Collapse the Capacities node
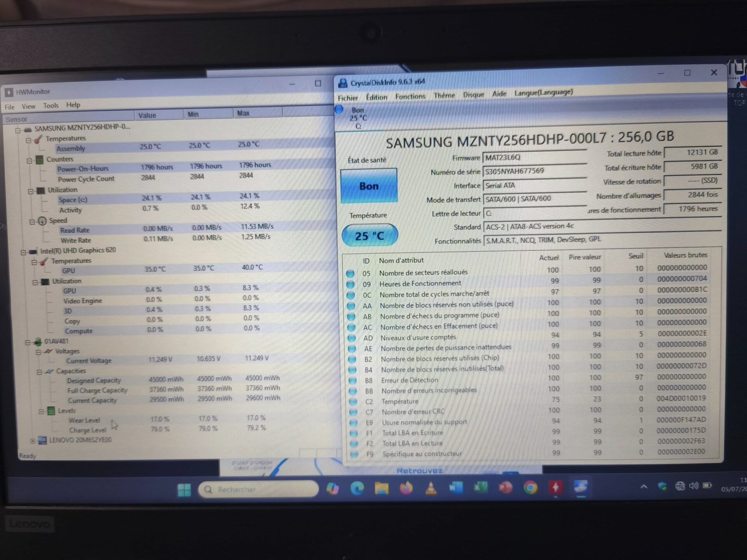The height and width of the screenshot is (560, 747). point(39,372)
